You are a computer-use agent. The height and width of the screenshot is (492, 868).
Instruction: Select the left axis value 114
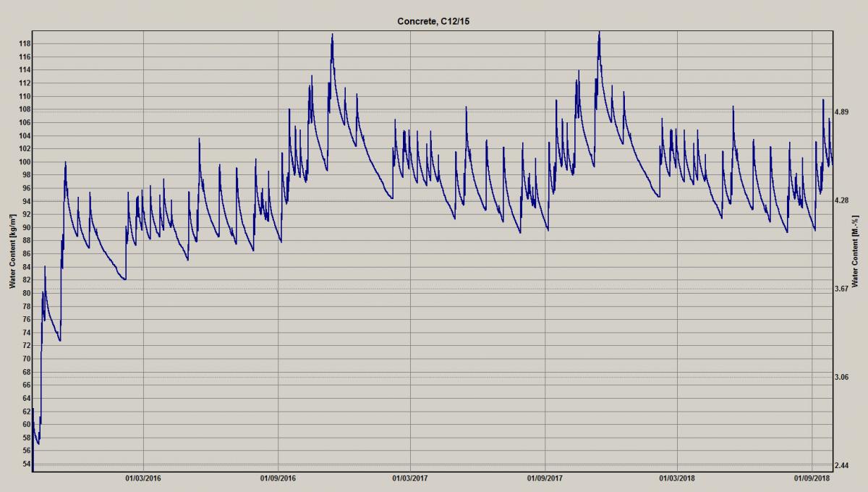coord(24,69)
